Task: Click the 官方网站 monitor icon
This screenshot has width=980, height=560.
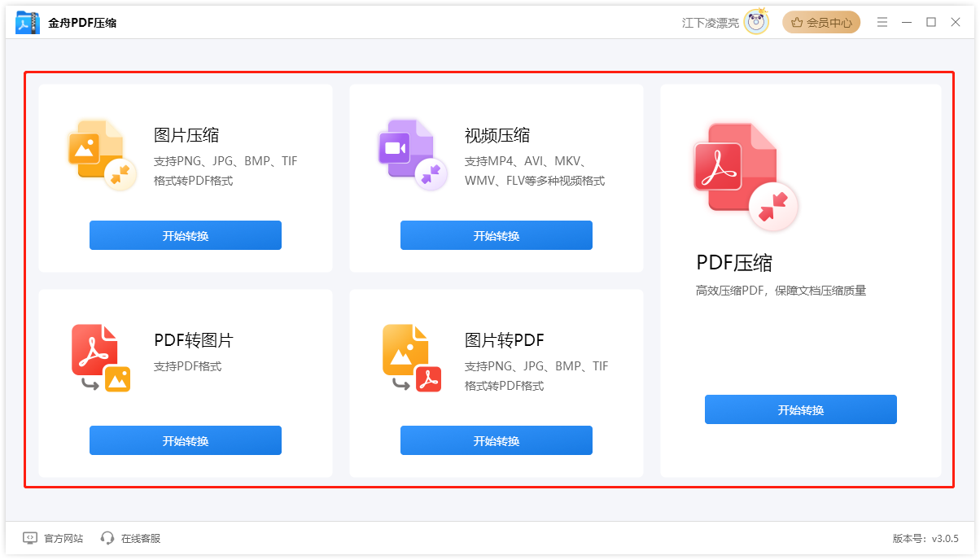Action: click(x=29, y=537)
